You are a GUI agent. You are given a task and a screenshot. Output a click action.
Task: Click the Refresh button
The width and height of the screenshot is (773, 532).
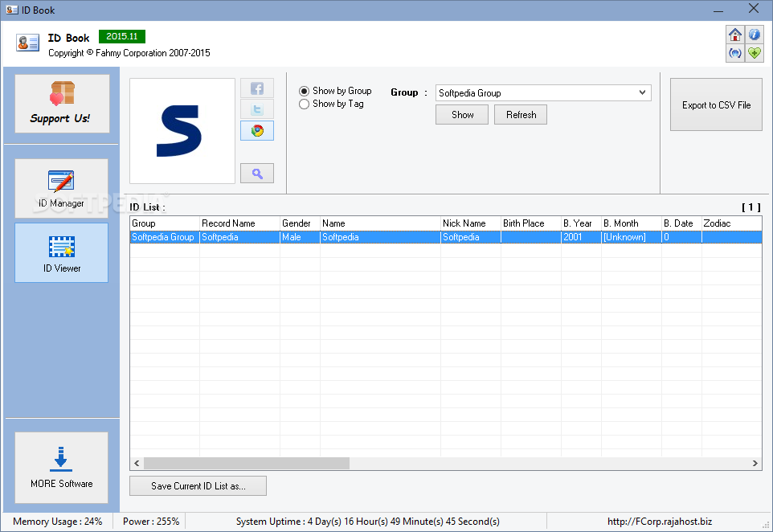pos(521,114)
